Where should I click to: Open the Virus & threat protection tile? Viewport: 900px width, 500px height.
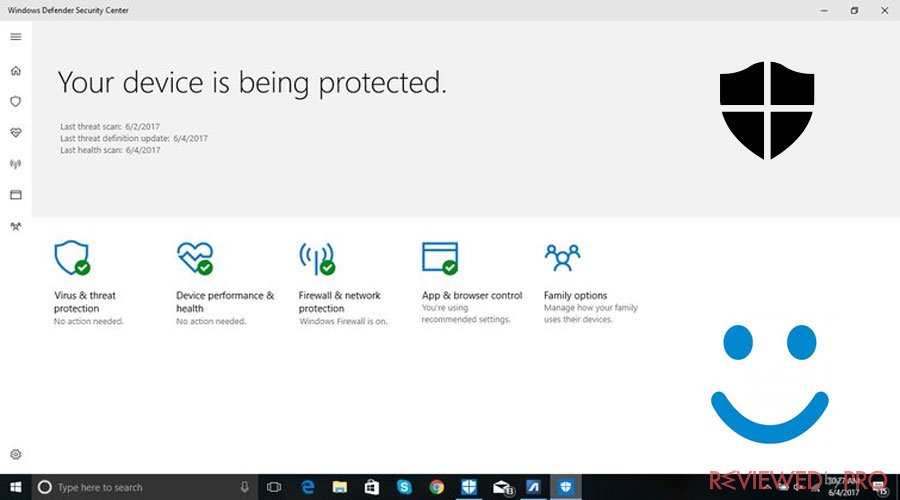point(89,283)
